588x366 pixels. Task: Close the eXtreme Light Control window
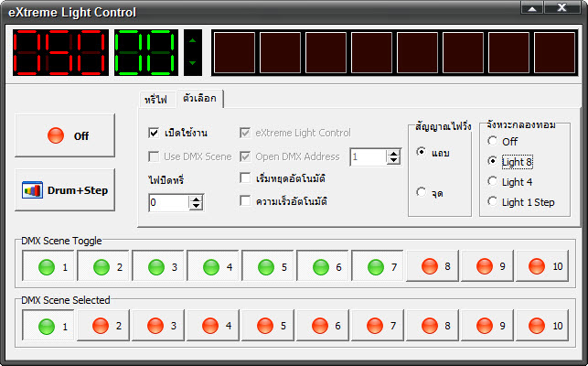(561, 8)
